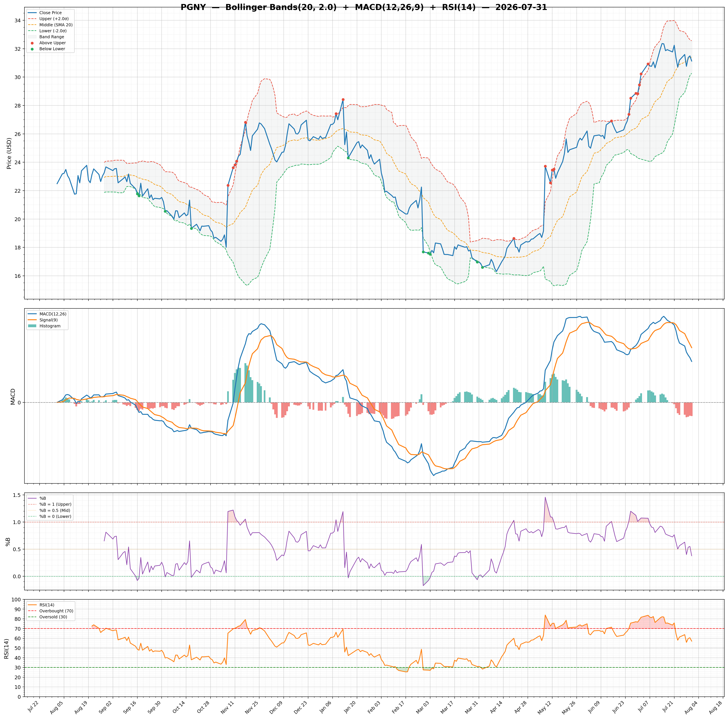Click the '24' price axis tick
Image resolution: width=728 pixels, height=719 pixels.
tap(18, 163)
